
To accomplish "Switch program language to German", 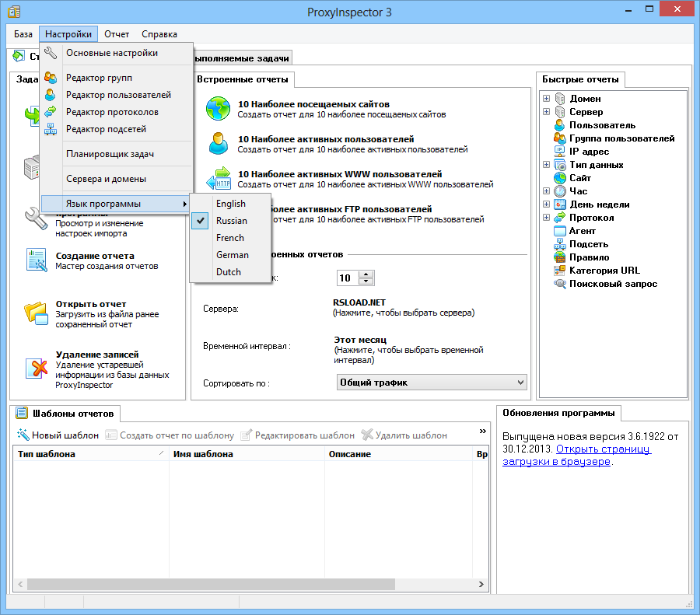I will click(x=231, y=255).
